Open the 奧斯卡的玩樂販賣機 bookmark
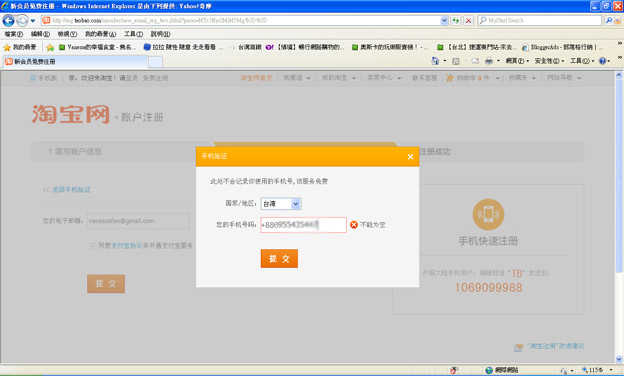Image resolution: width=624 pixels, height=376 pixels. click(390, 47)
